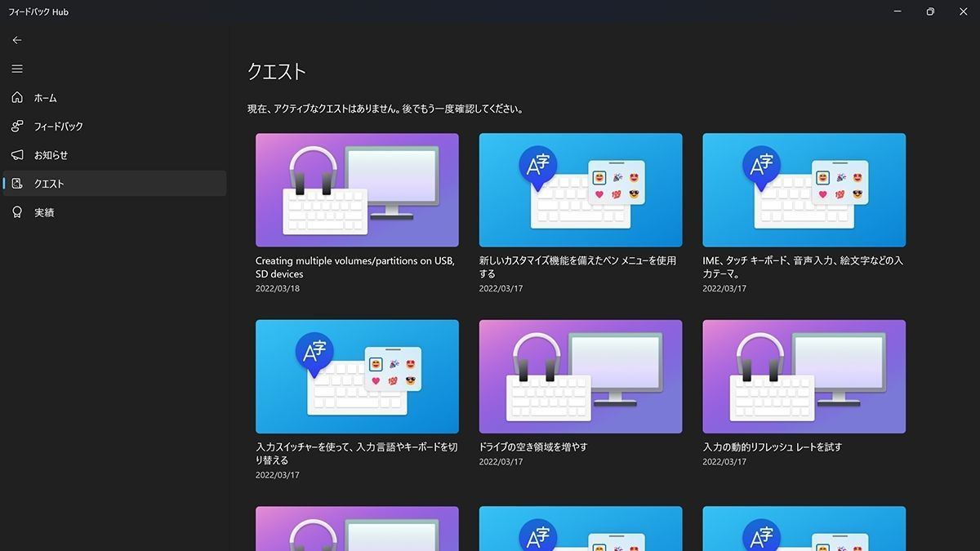Click 'Creating multiple volumes/partitions on USB' title
Screen dimensions: 980x551
[355, 268]
